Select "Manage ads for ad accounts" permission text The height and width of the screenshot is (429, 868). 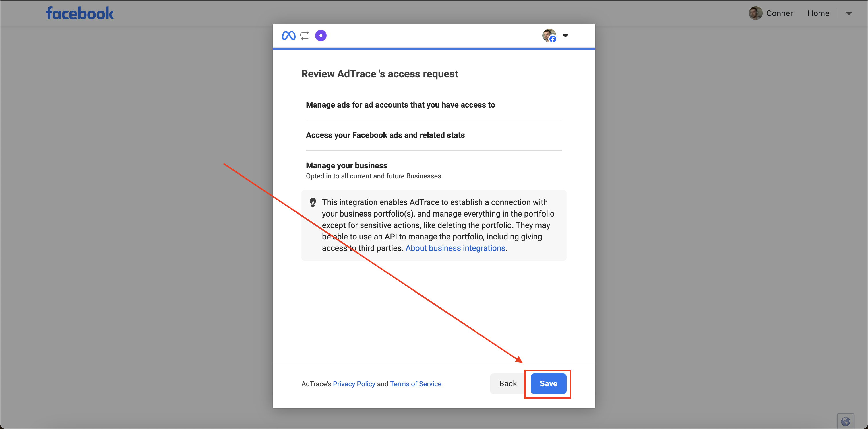coord(400,105)
